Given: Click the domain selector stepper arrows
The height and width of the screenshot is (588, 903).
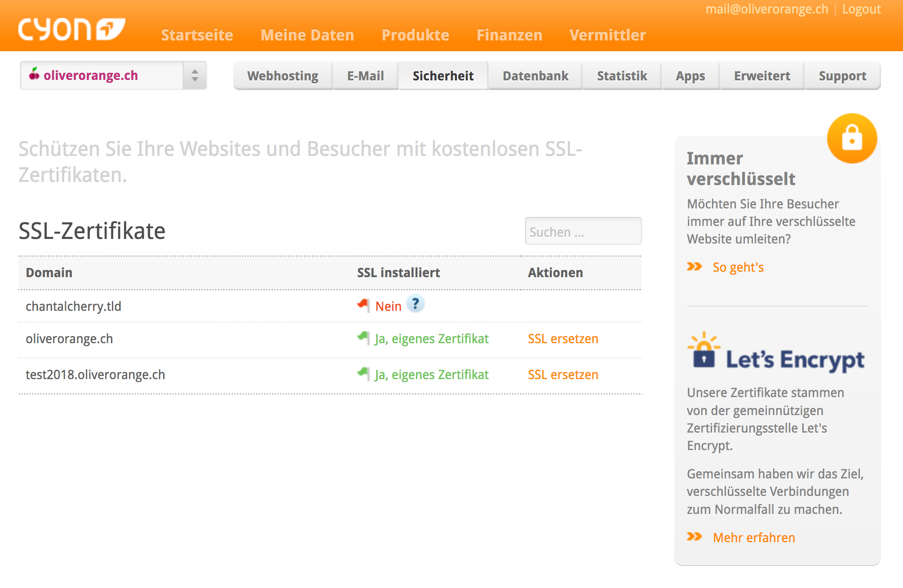Looking at the screenshot, I should tap(195, 75).
